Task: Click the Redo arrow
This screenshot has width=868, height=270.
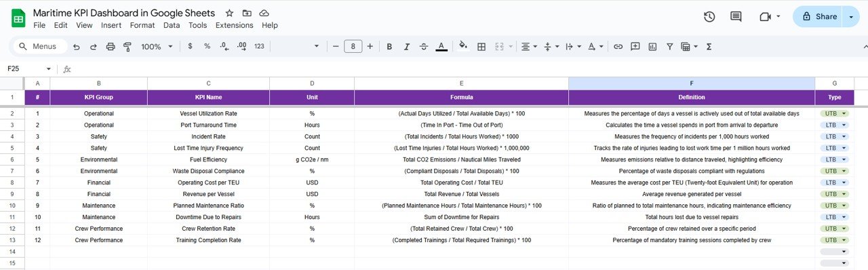Action: [x=93, y=47]
